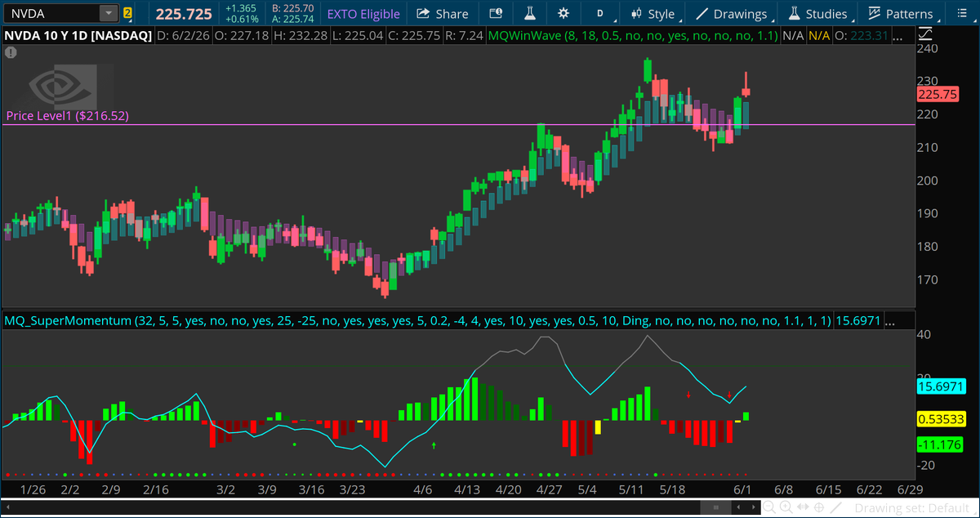
Task: Click the icon right of Share
Action: 496,14
